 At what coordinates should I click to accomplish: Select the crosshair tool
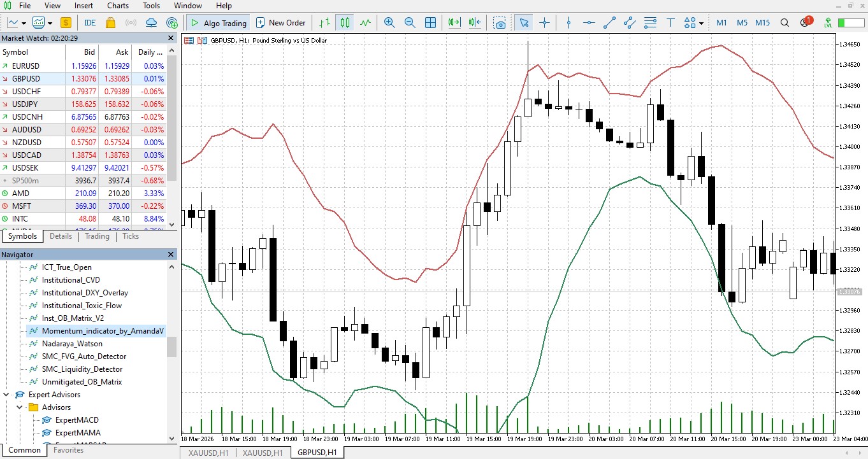[x=544, y=23]
